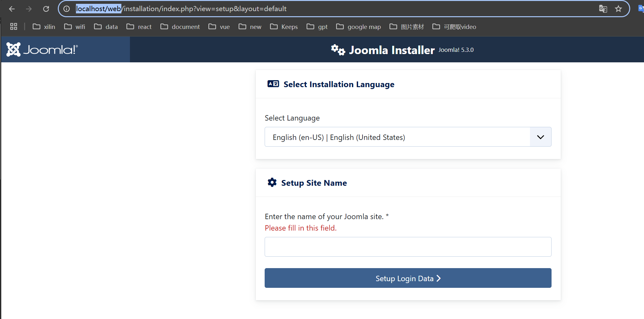The height and width of the screenshot is (319, 644).
Task: Click the "Enter the name of your Joomla site." label
Action: 327,217
